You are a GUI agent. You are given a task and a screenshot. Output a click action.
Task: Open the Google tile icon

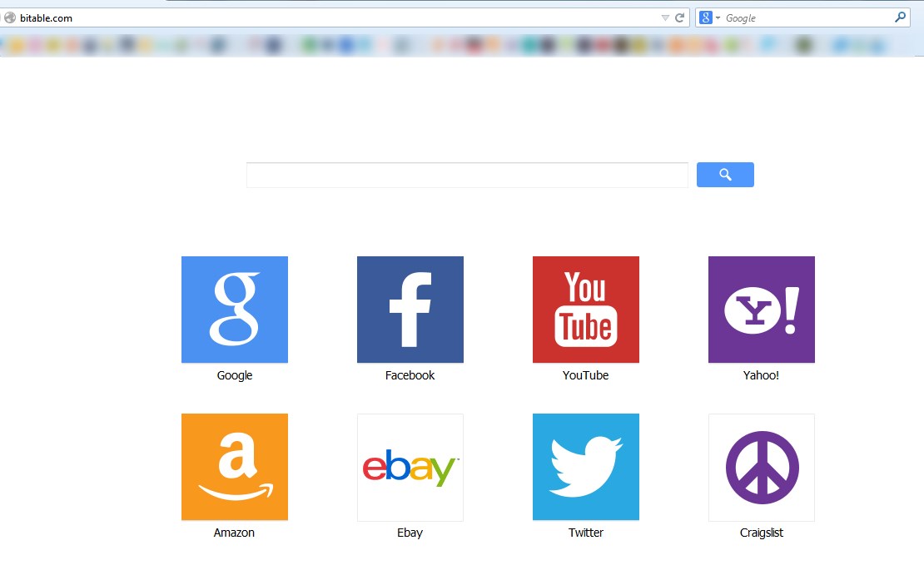pos(235,310)
